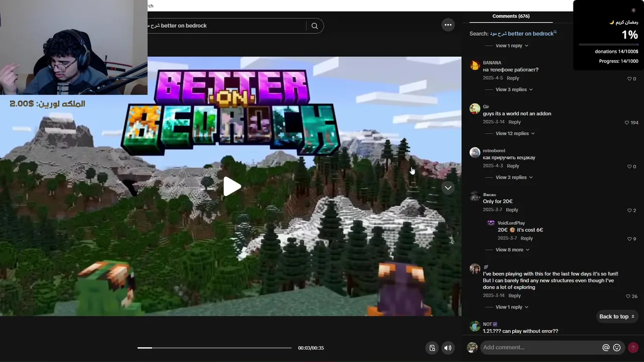Viewport: 644px width, 362px height.
Task: Post comment with the red arrow button
Action: point(633,347)
